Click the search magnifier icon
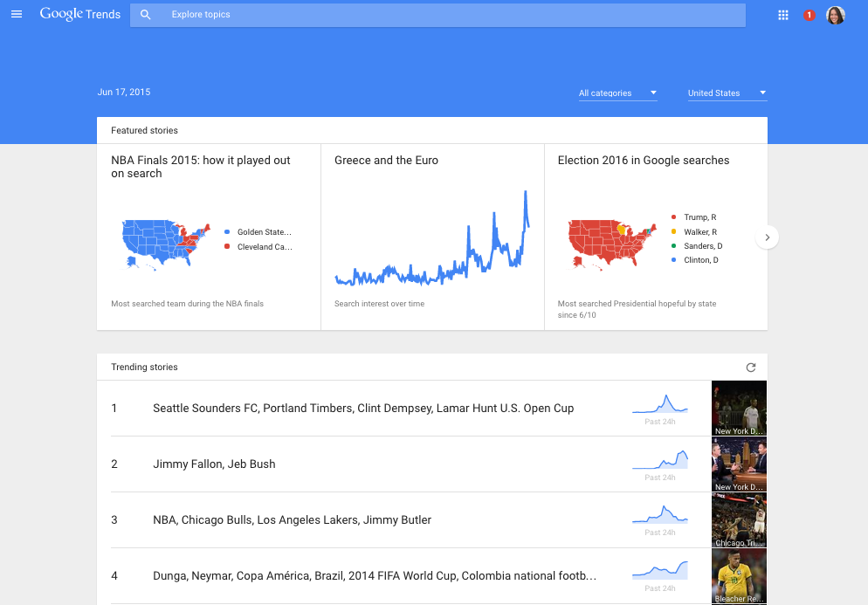This screenshot has width=868, height=605. click(x=146, y=15)
